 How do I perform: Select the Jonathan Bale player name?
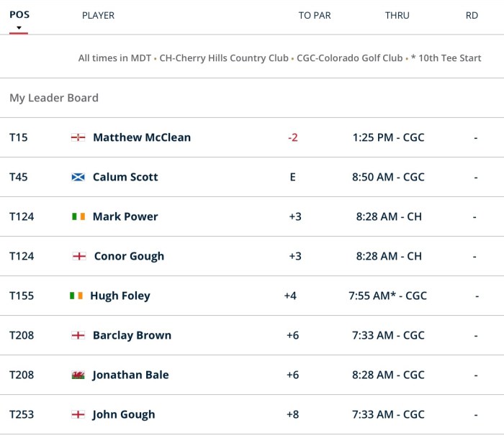[x=130, y=375]
